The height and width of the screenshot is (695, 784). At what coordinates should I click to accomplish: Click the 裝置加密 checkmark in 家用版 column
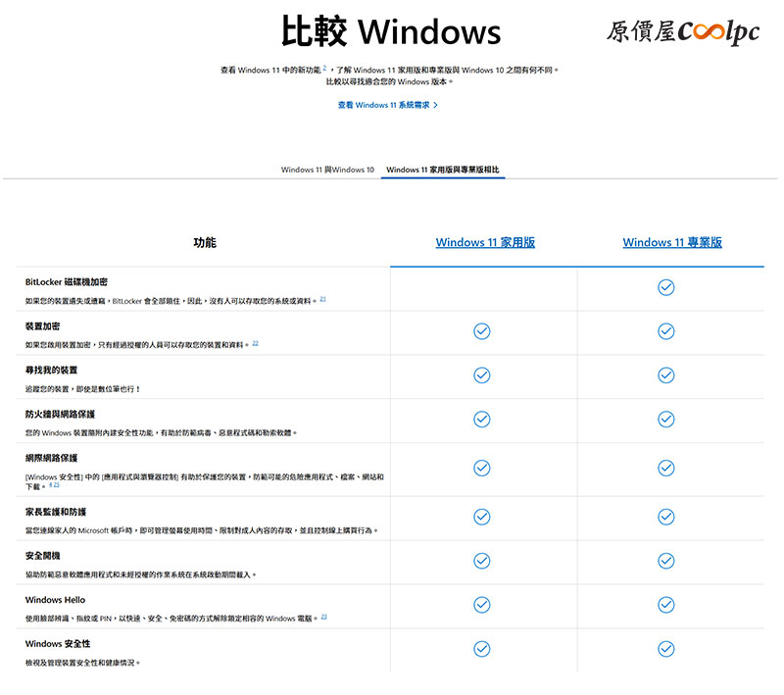point(481,331)
